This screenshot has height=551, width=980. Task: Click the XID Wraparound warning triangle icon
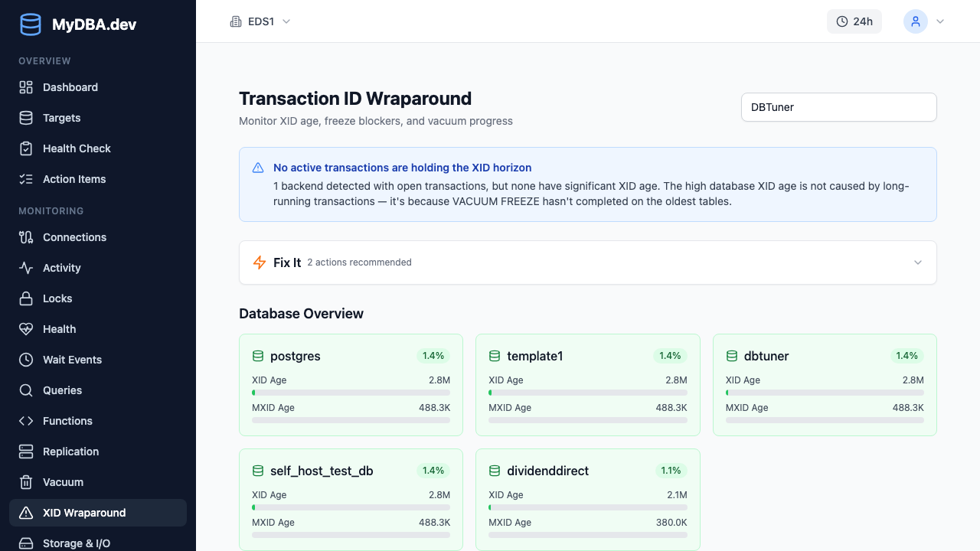tap(26, 513)
